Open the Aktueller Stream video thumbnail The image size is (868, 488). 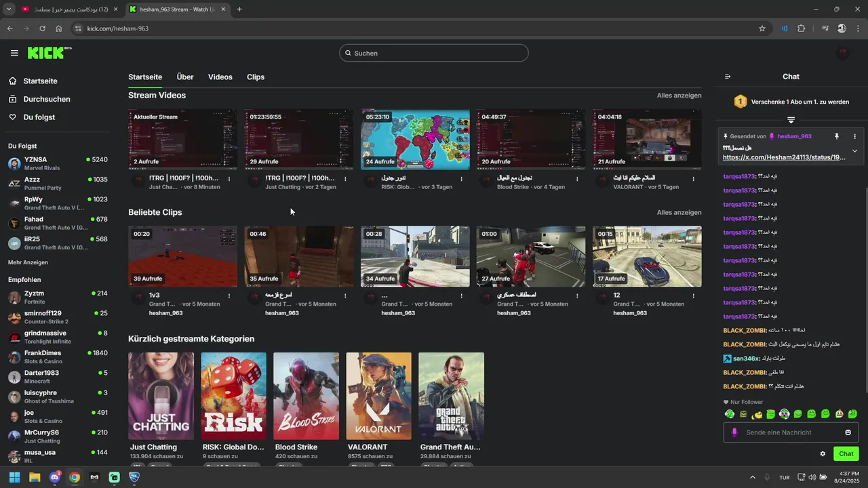[182, 140]
